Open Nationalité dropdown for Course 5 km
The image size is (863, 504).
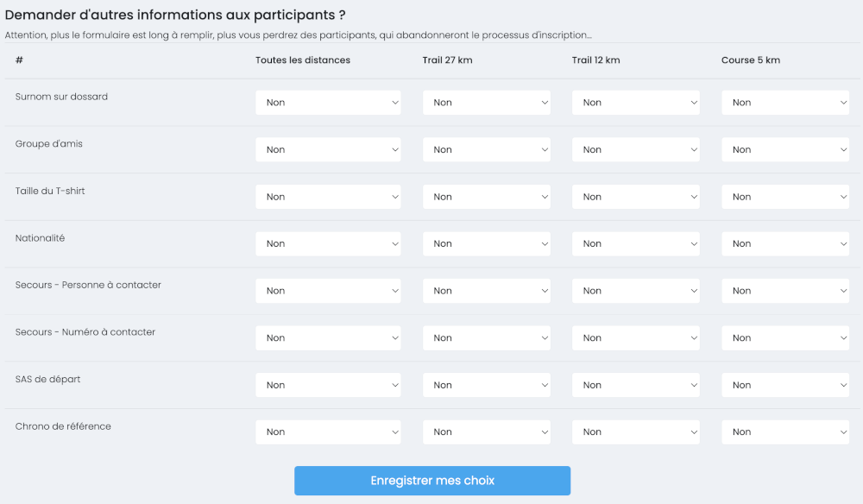[785, 244]
